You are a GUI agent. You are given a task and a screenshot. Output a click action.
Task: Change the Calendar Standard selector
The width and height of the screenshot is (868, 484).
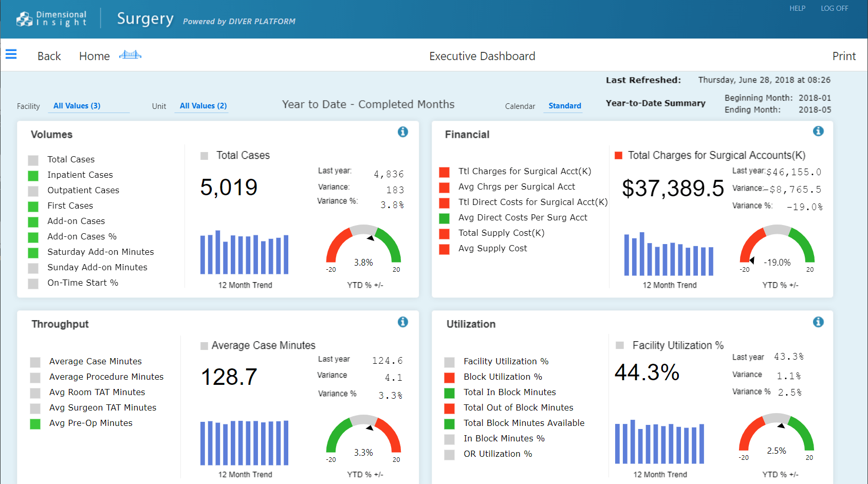(565, 106)
